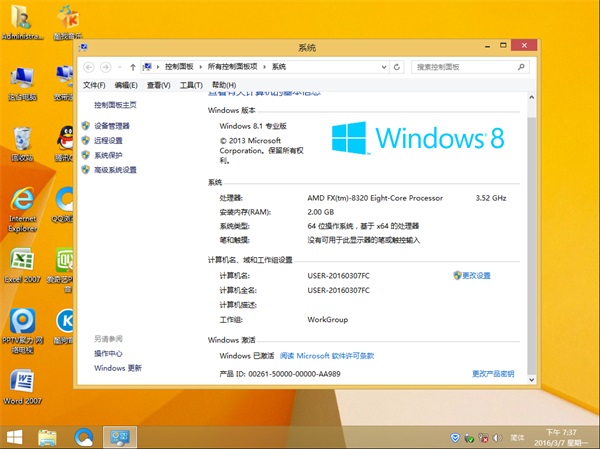Click the Windows Start button
The height and width of the screenshot is (449, 600).
[x=15, y=437]
